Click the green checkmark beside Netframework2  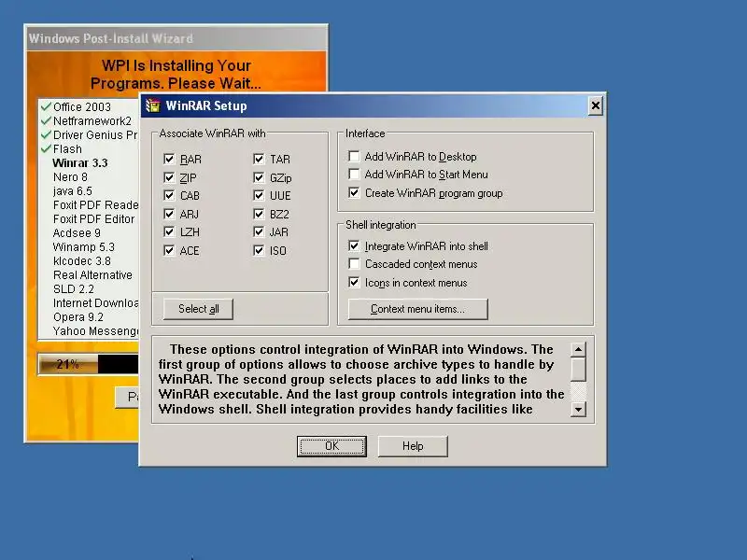click(46, 120)
